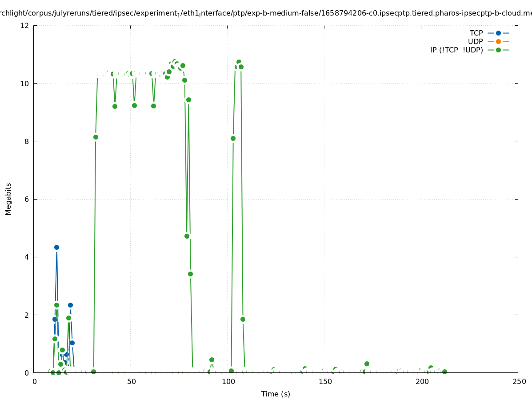Select the TCP legend label
532x400 pixels.
tap(476, 33)
